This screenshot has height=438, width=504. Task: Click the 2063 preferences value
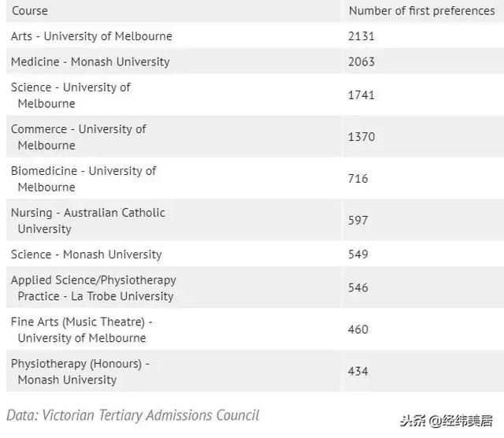pyautogui.click(x=361, y=61)
